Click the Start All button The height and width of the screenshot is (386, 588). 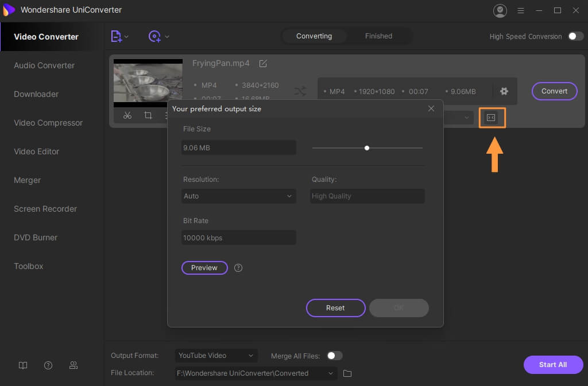coord(553,365)
